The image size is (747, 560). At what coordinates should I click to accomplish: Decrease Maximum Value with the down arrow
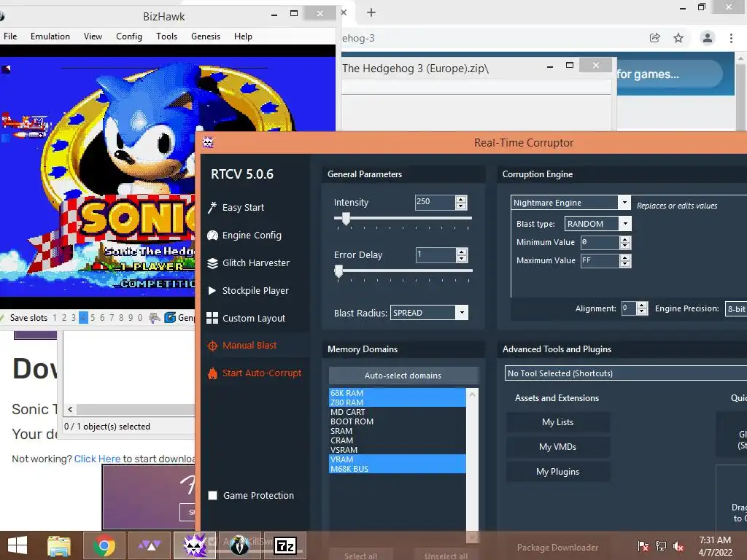625,264
